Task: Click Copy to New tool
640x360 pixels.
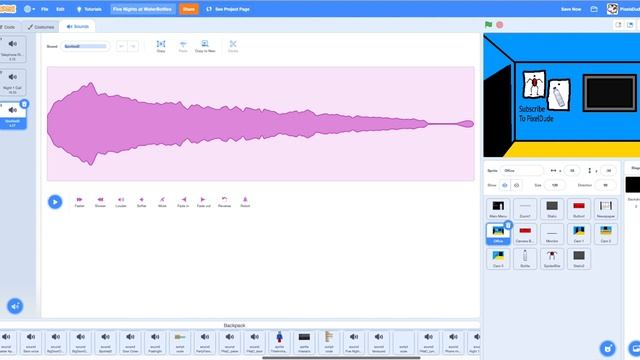Action: (x=205, y=46)
